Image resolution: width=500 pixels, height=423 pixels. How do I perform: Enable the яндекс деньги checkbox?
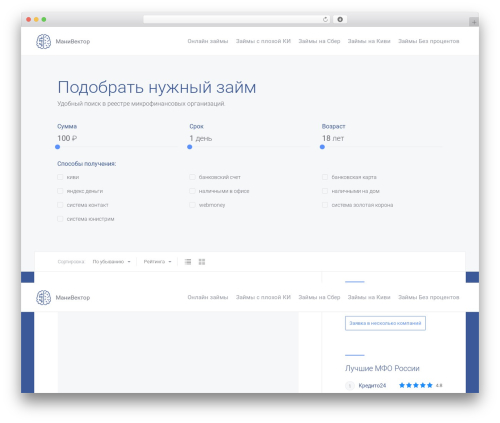coord(60,191)
